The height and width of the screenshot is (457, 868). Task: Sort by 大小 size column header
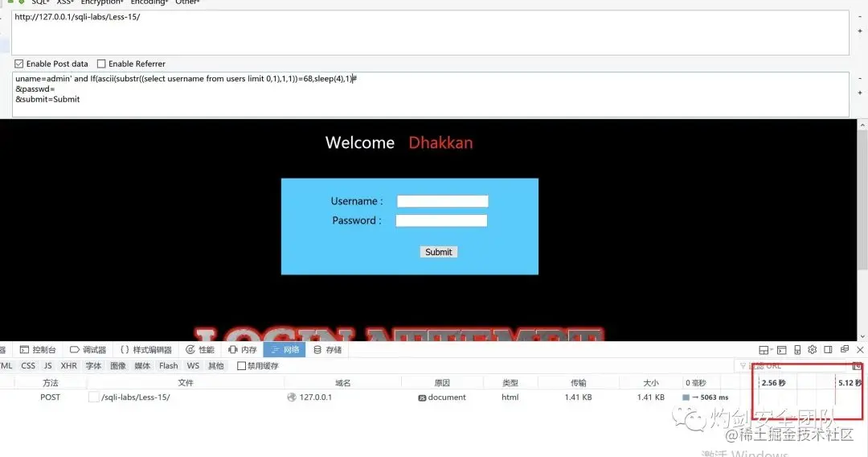(651, 383)
